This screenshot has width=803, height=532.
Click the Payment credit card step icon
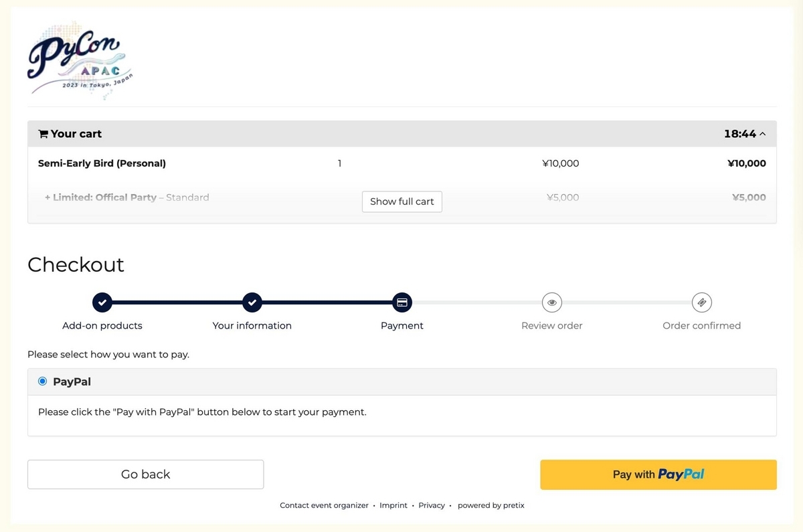coord(402,302)
